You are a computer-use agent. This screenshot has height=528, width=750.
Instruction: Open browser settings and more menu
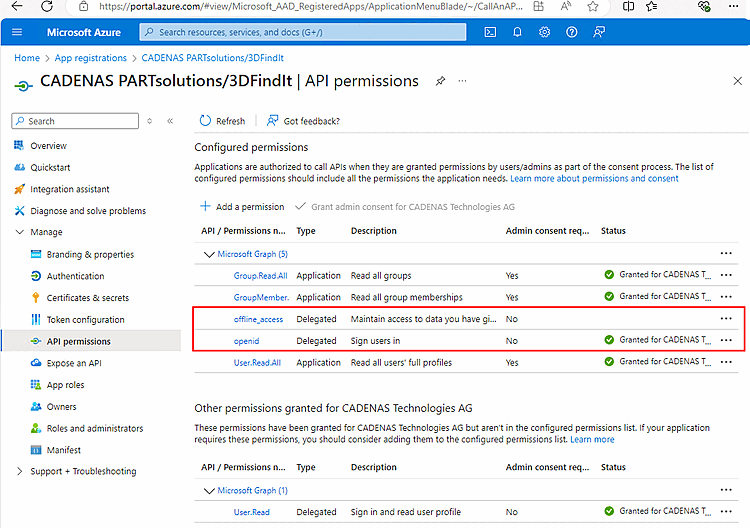point(733,6)
